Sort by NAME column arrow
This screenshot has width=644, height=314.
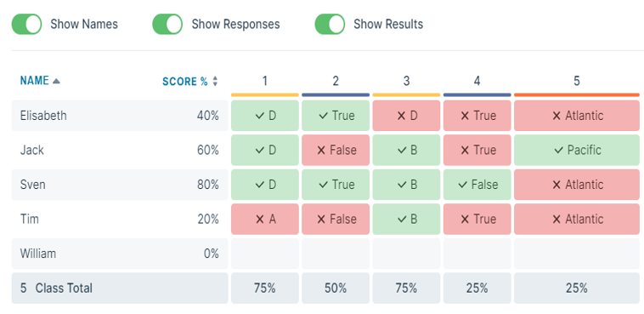(x=56, y=81)
